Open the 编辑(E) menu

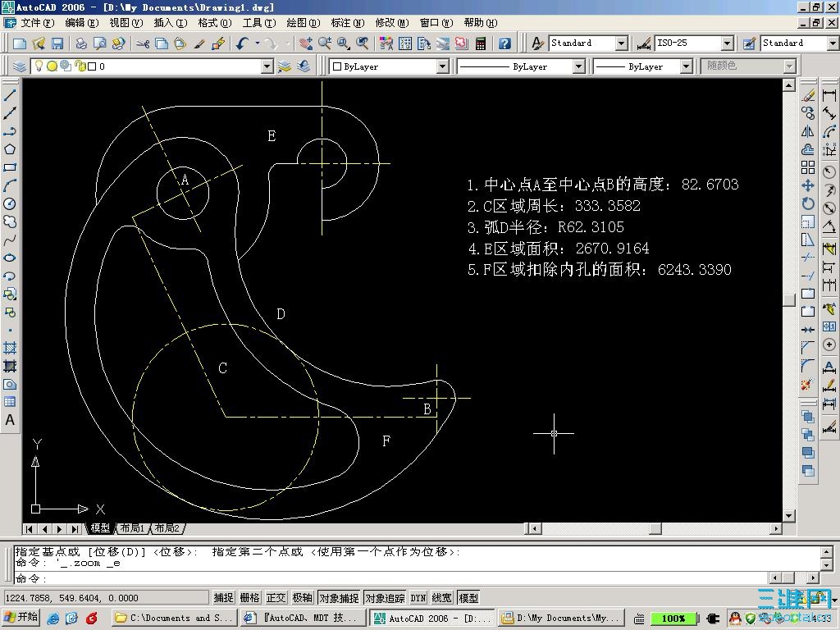82,22
